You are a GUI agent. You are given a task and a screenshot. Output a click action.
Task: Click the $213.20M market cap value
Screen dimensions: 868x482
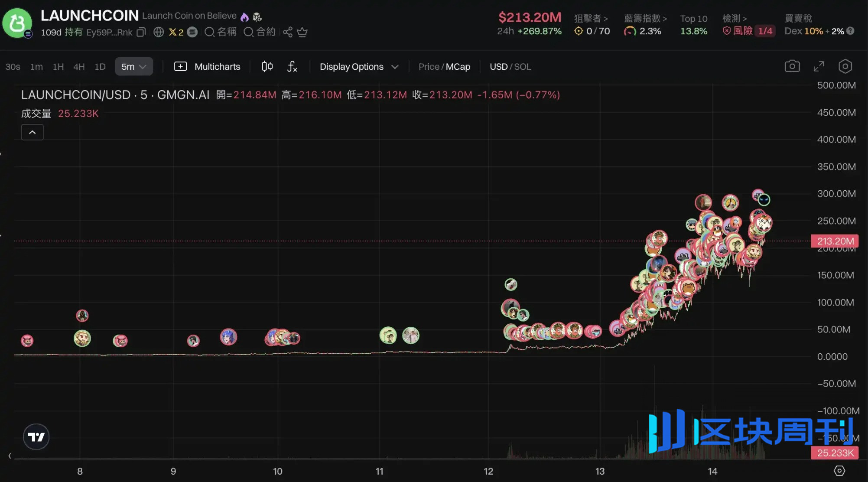tap(530, 17)
